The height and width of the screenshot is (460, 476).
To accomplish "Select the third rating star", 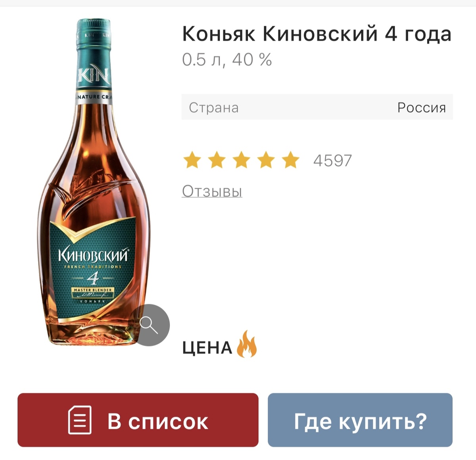I will 242,160.
